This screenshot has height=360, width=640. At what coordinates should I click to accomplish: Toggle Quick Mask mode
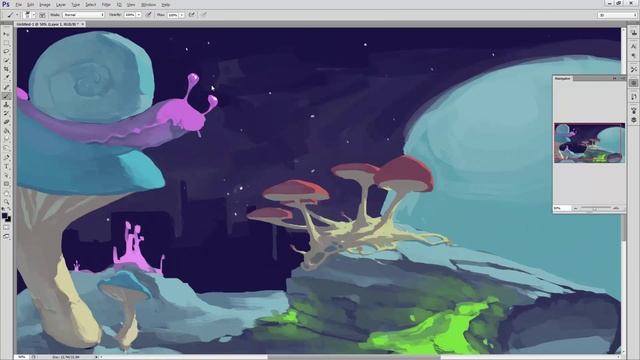click(x=6, y=227)
